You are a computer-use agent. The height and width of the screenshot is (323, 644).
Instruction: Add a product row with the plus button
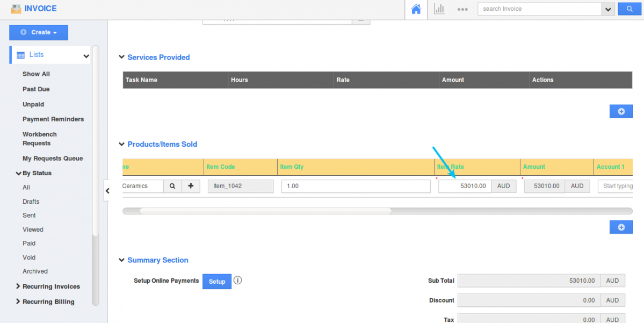(x=621, y=227)
